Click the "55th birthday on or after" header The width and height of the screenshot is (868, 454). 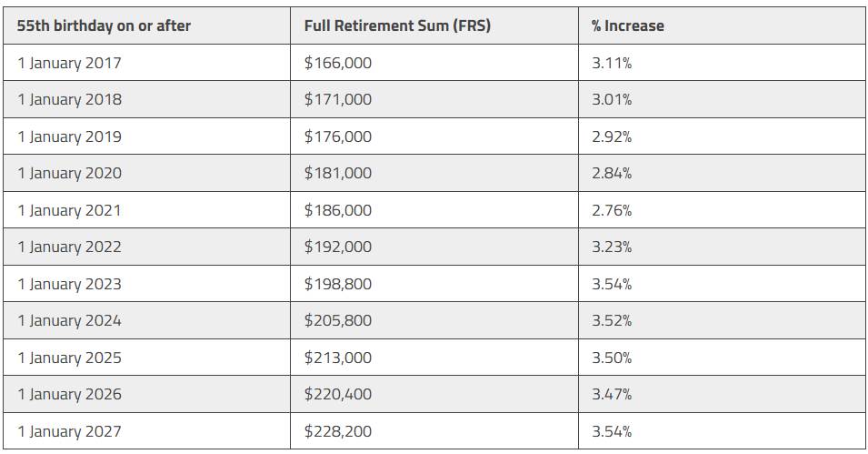point(104,26)
